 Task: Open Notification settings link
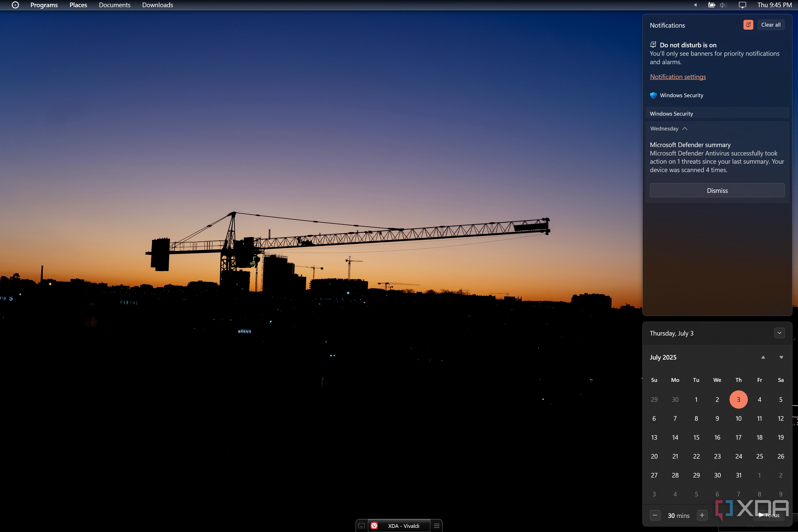pyautogui.click(x=678, y=77)
